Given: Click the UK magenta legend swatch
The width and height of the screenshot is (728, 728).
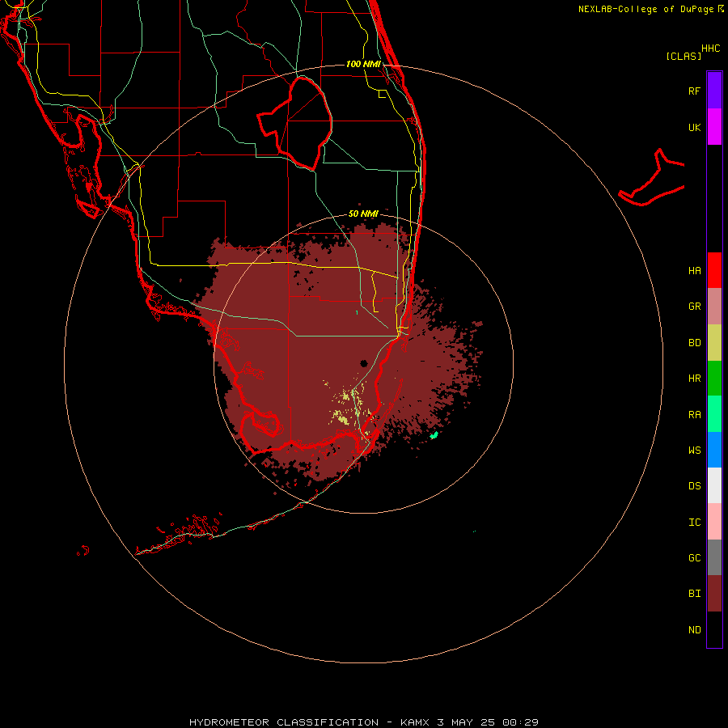Looking at the screenshot, I should tap(714, 126).
